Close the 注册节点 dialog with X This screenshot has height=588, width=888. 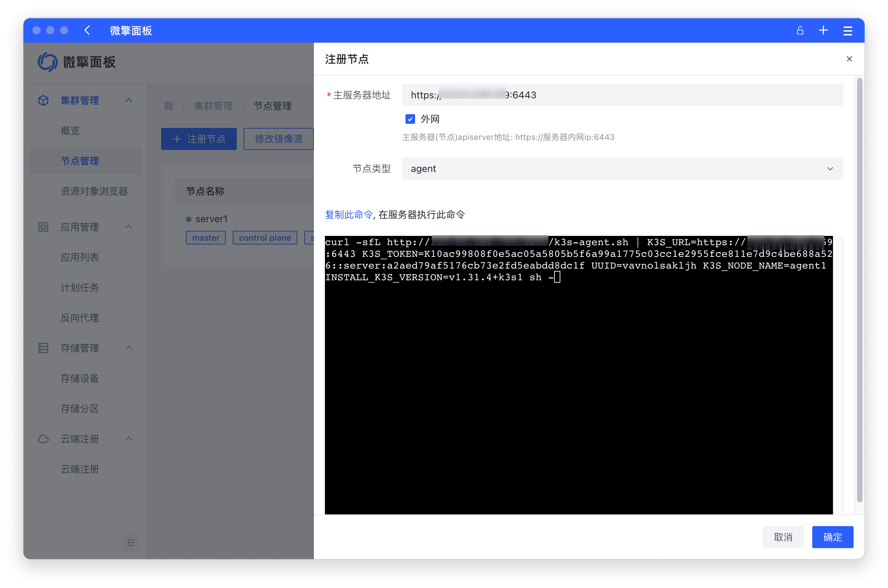pos(849,59)
